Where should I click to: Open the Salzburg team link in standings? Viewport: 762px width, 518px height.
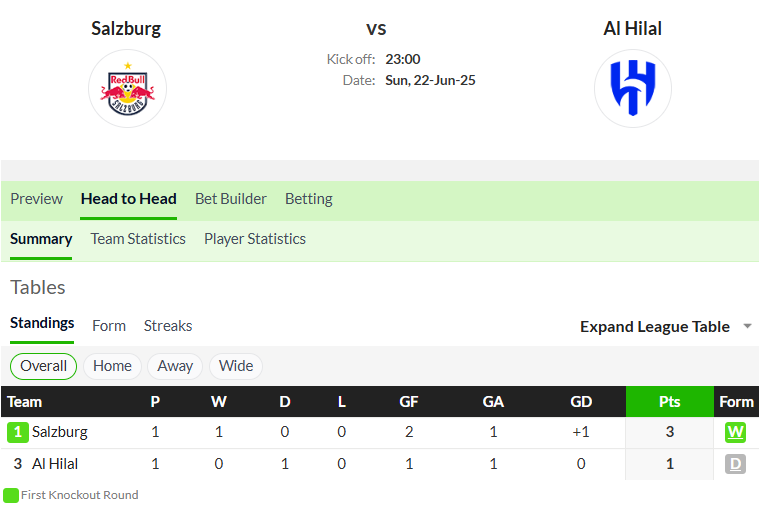[60, 432]
